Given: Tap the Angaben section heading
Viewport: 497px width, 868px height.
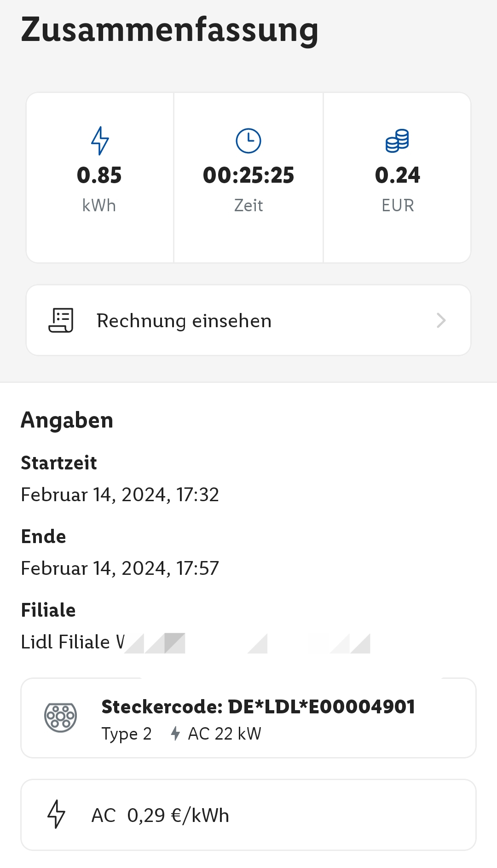Looking at the screenshot, I should click(x=67, y=420).
